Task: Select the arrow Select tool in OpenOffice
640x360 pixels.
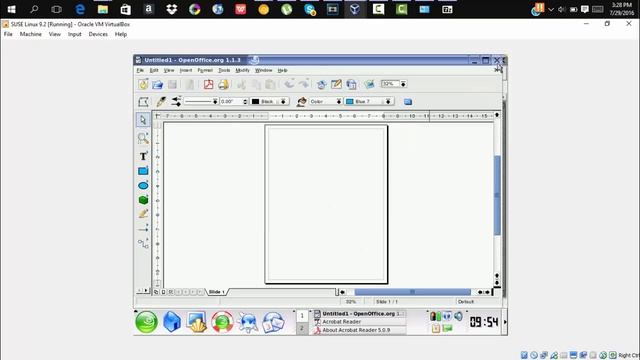Action: coord(143,120)
